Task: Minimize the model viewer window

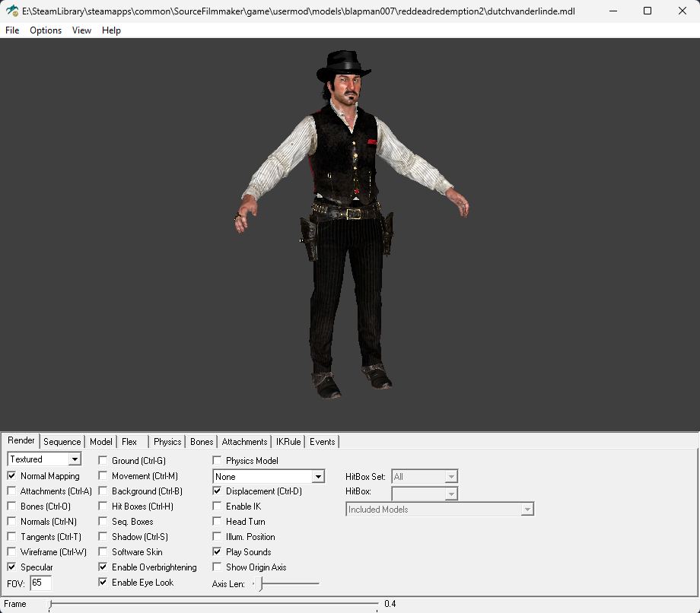Action: click(613, 11)
